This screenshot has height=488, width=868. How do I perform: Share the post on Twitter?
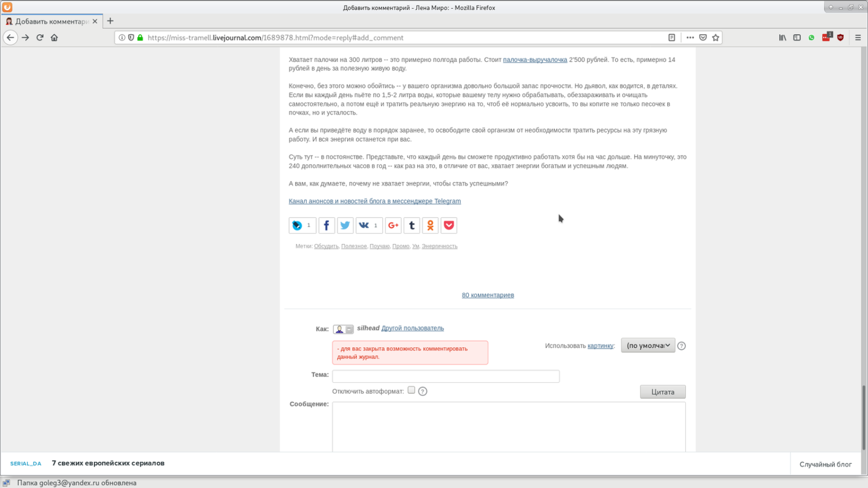(345, 225)
